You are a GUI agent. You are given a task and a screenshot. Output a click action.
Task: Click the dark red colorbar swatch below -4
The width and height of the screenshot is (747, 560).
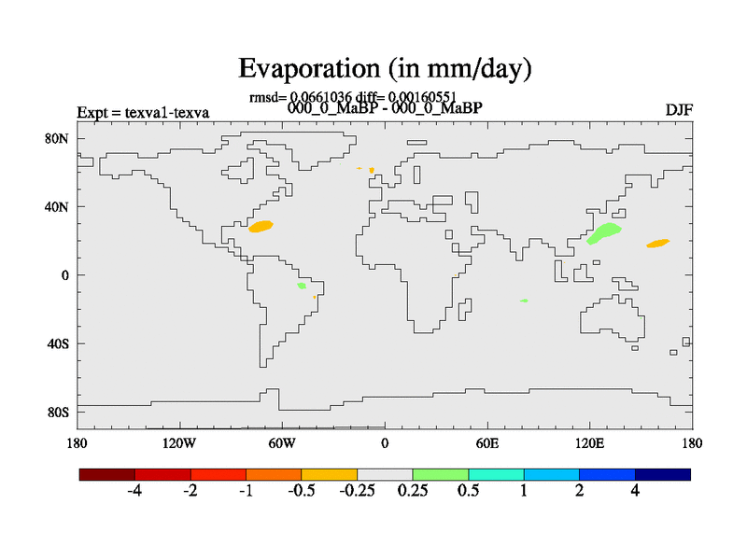[106, 475]
